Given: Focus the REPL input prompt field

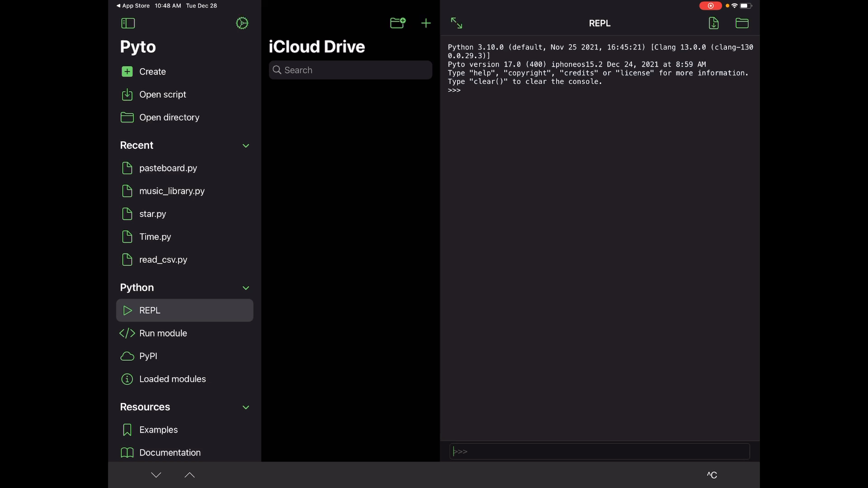Looking at the screenshot, I should [x=599, y=451].
